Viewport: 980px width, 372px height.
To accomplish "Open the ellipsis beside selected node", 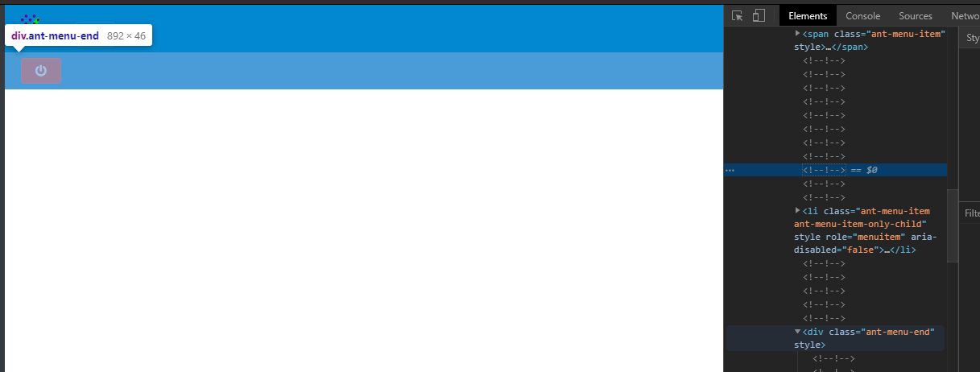I will tap(730, 171).
